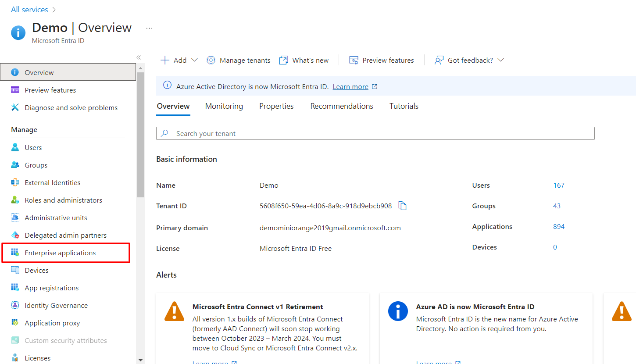Click the Search your tenant field

(375, 133)
